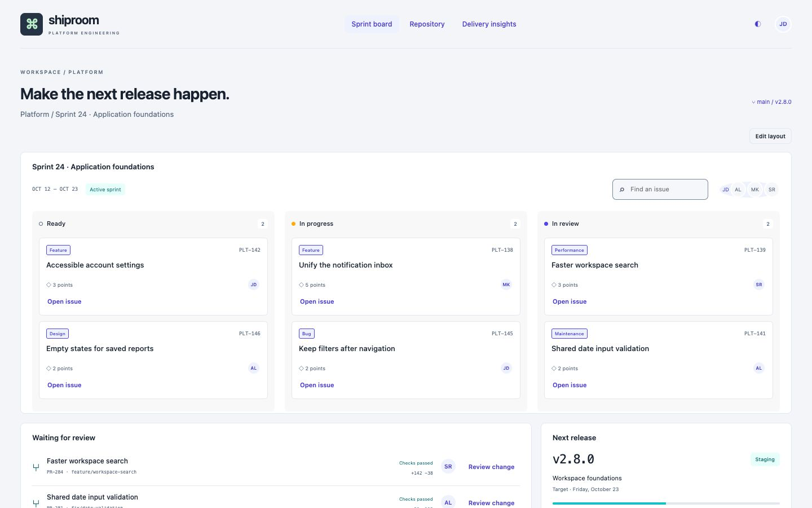Click the Maintenance tag on PLT-141
The height and width of the screenshot is (508, 812).
tap(569, 334)
